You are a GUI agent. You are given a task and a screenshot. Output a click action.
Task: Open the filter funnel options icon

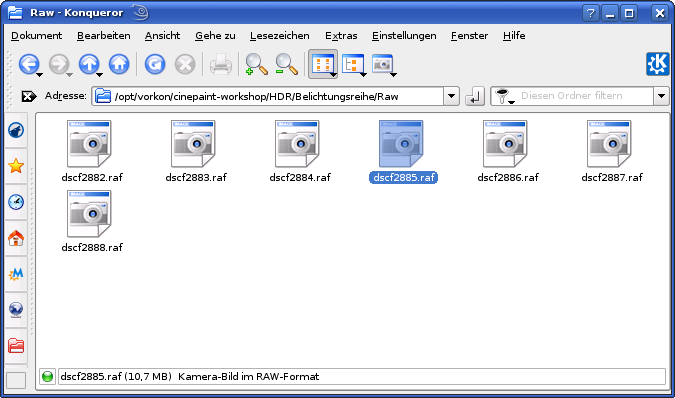pos(503,96)
